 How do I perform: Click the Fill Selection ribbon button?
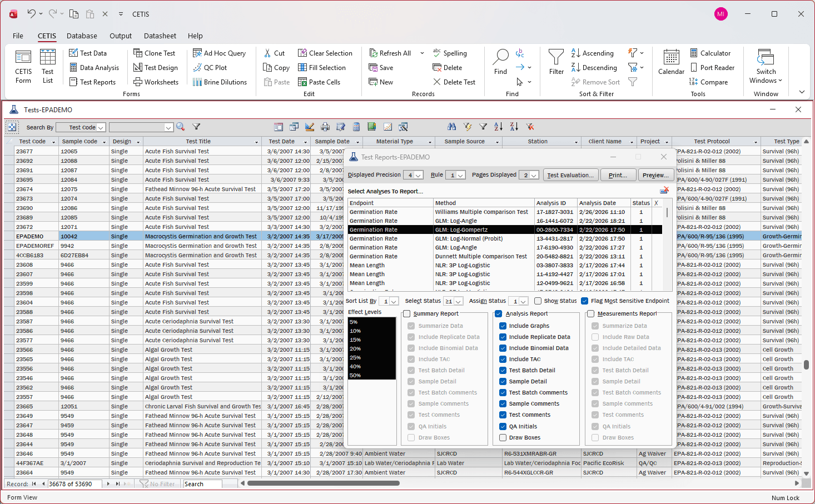point(322,68)
